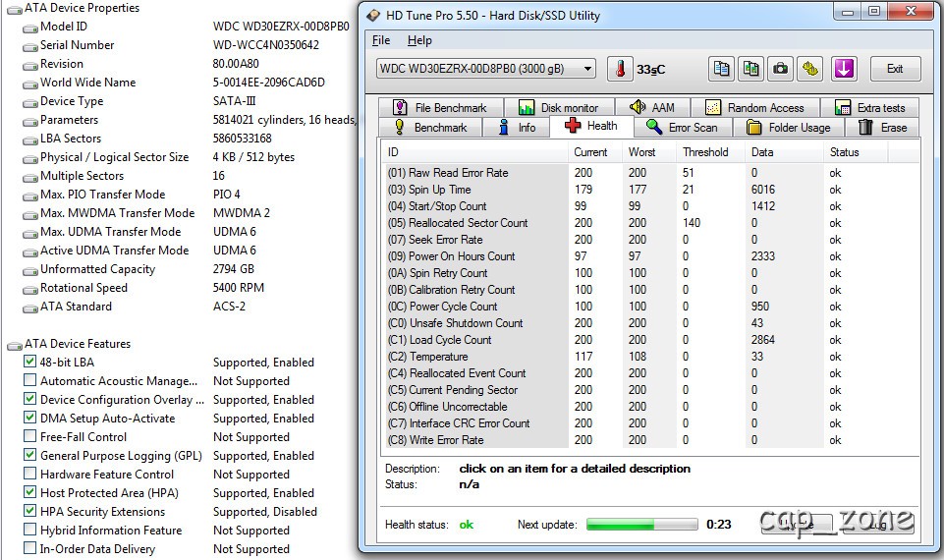Toggle the General Purpose Logging checkbox
944x560 pixels.
pos(29,455)
